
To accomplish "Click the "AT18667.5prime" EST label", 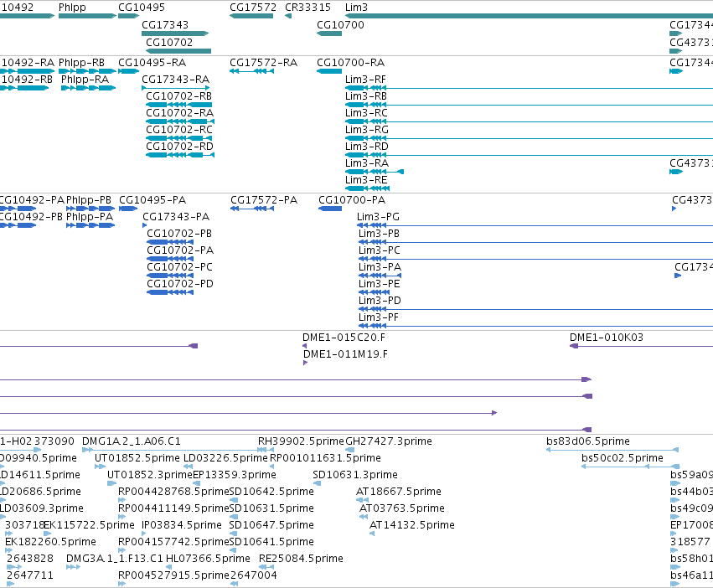I will [x=399, y=492].
